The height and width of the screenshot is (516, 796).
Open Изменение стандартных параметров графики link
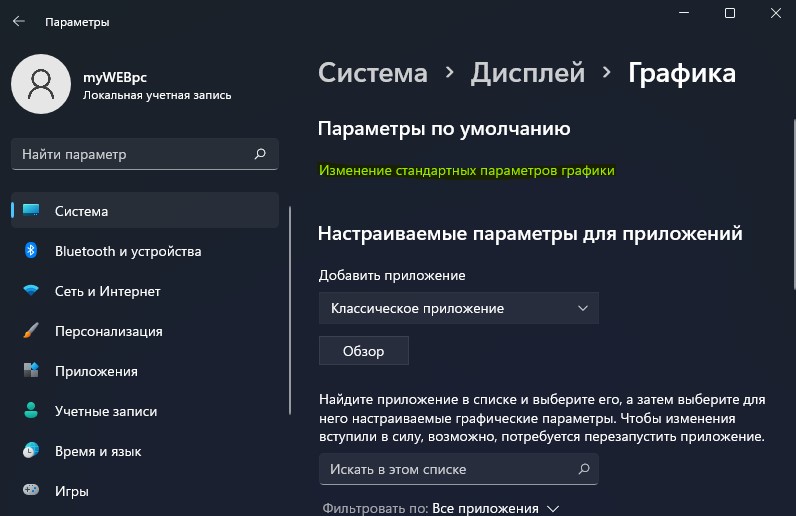[x=467, y=170]
